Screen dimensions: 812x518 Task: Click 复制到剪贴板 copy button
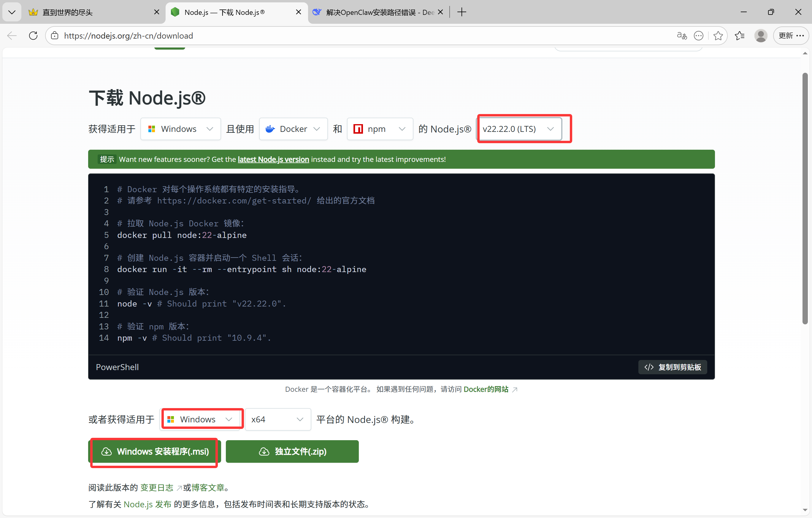click(x=673, y=367)
